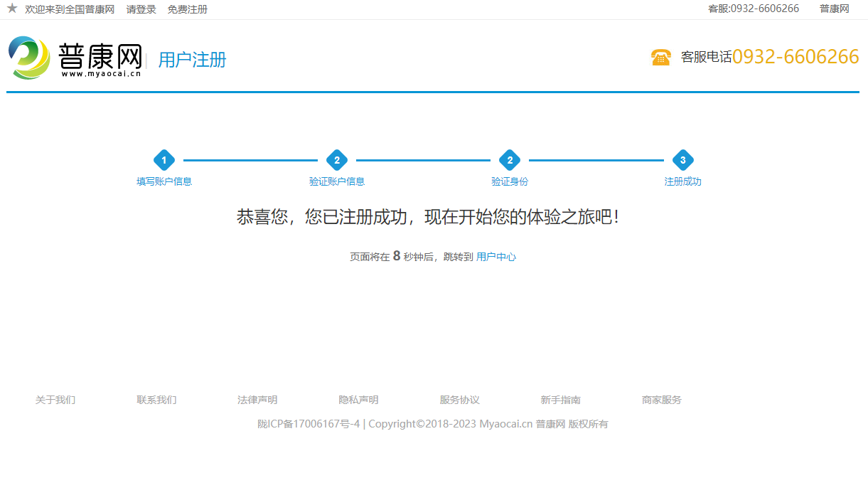Click the star icon in the top bar

[x=11, y=9]
